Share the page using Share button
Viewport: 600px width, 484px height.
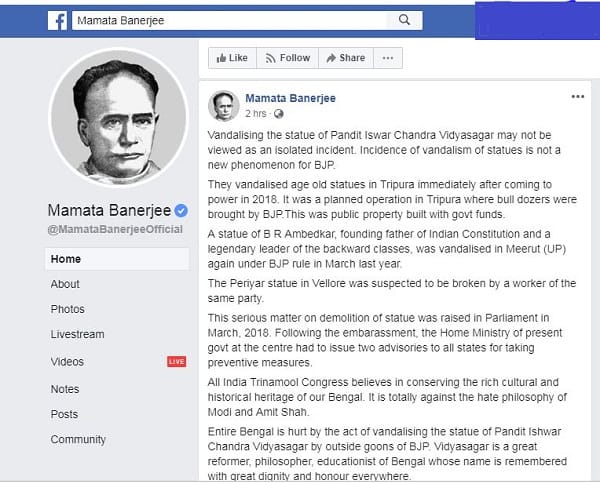(346, 58)
